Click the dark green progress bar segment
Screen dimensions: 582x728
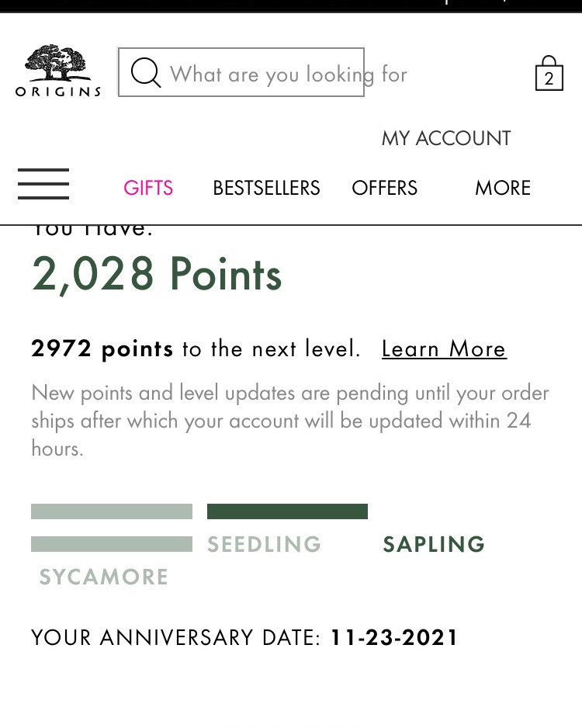[x=287, y=511]
